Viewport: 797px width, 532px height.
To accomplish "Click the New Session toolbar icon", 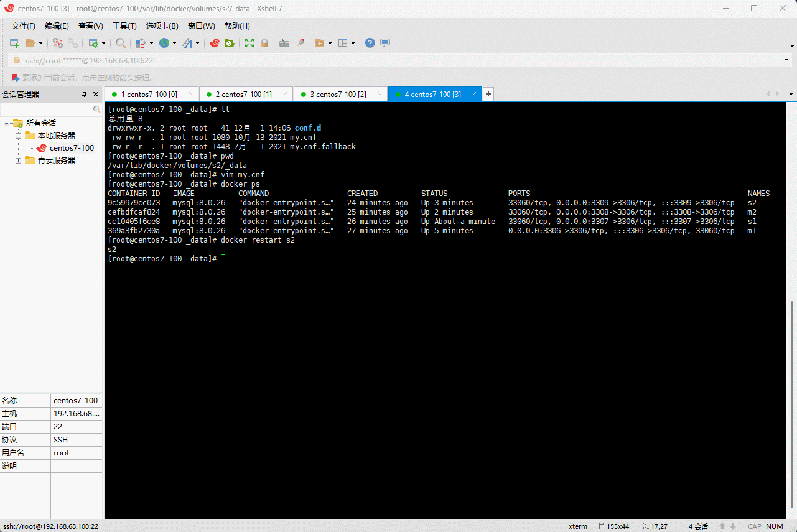I will 14,43.
